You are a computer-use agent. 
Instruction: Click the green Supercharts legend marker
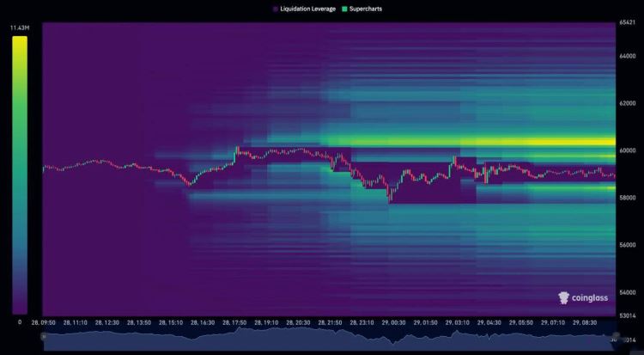[x=344, y=9]
